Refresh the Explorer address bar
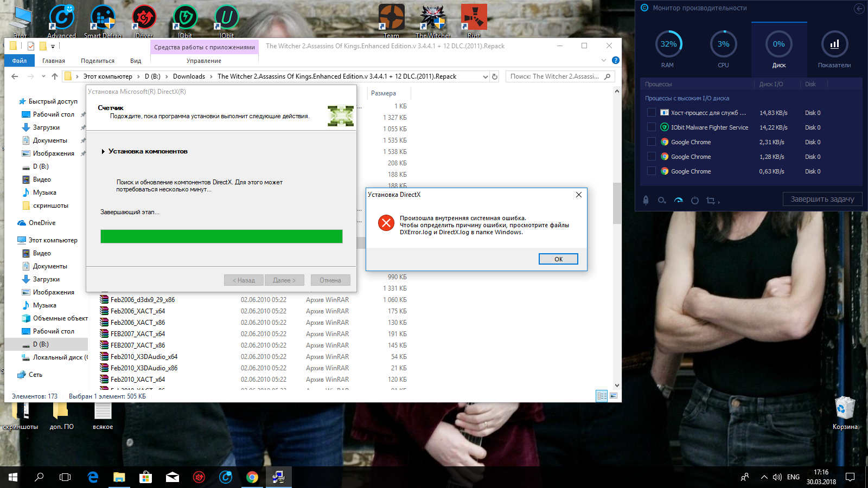This screenshot has width=868, height=488. (495, 76)
